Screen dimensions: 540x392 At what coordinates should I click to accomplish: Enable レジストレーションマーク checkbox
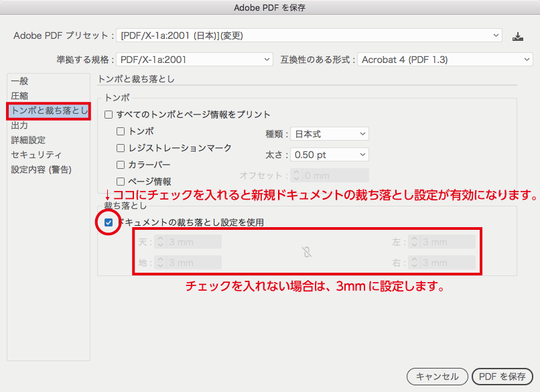click(121, 148)
